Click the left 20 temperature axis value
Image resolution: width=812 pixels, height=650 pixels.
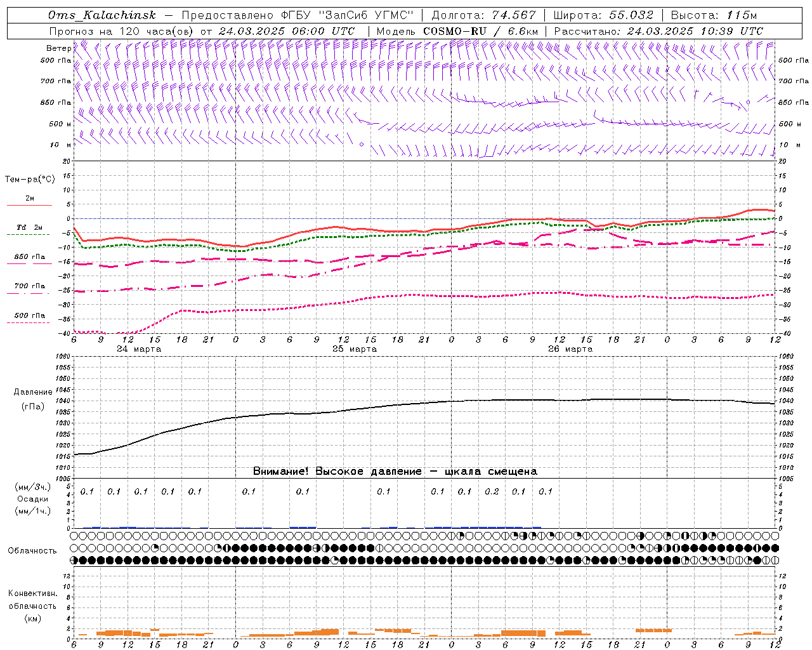pyautogui.click(x=67, y=161)
